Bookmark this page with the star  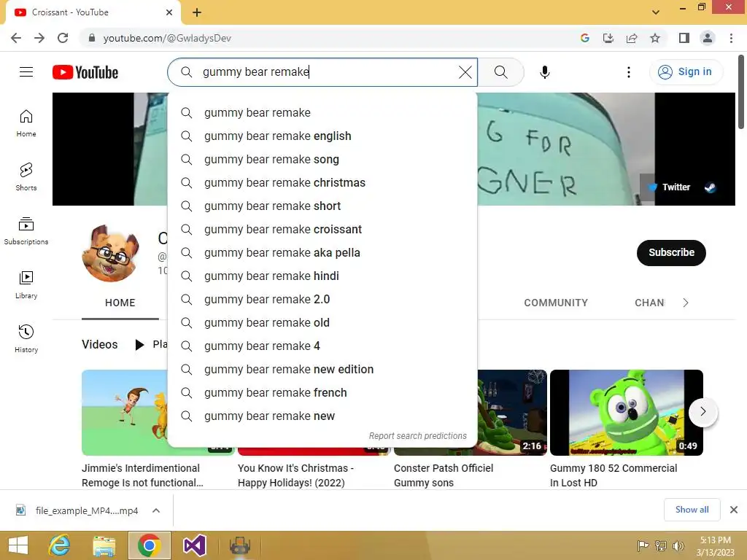click(655, 38)
